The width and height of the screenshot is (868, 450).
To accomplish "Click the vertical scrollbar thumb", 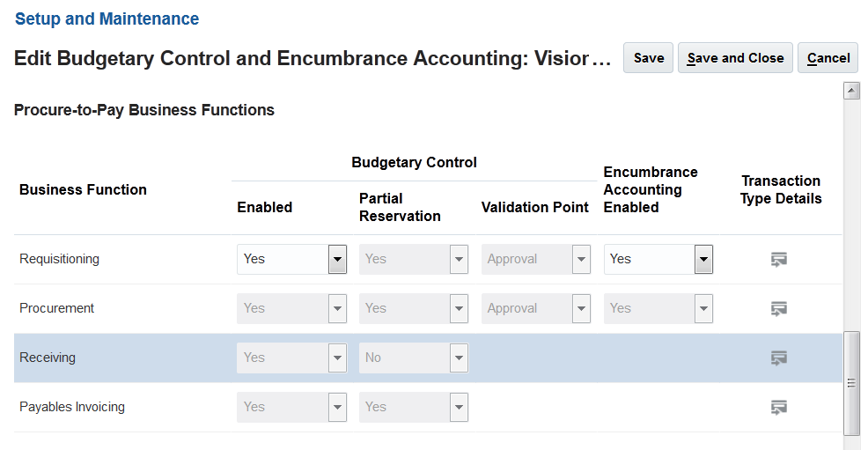I will [x=851, y=382].
